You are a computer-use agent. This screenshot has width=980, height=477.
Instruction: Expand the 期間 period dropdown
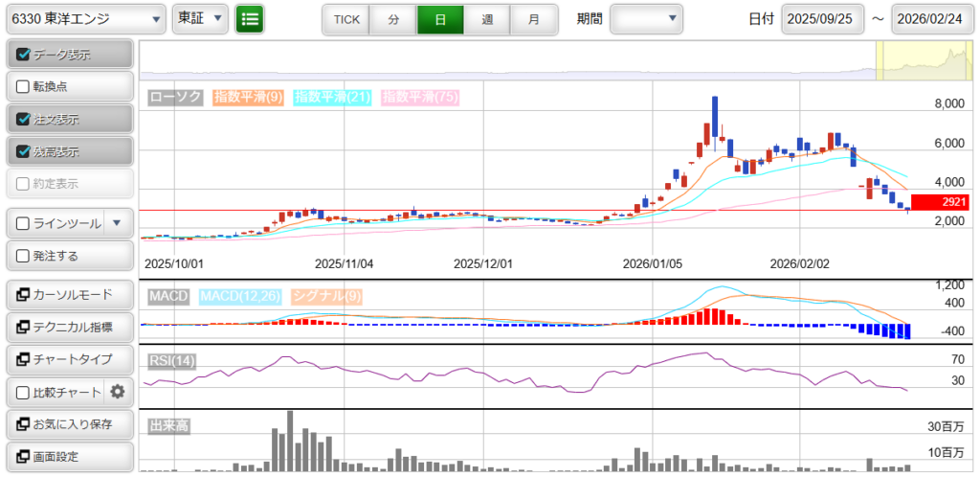tap(647, 18)
